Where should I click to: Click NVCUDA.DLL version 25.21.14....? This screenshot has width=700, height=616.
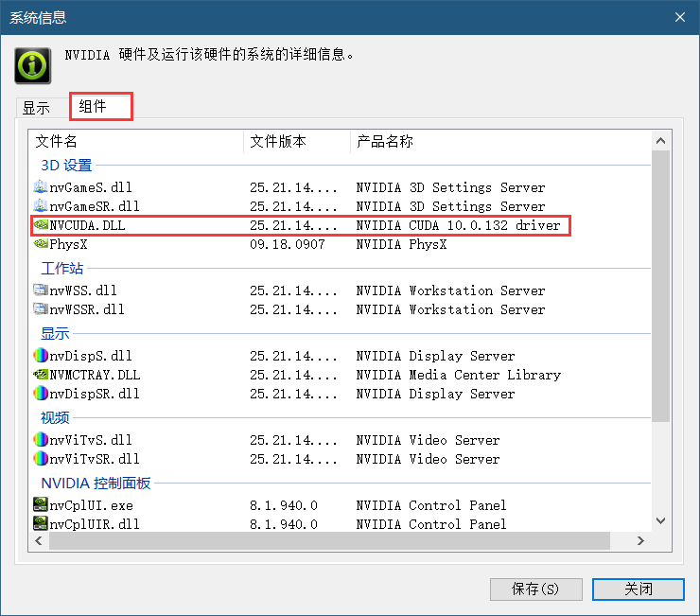(293, 225)
